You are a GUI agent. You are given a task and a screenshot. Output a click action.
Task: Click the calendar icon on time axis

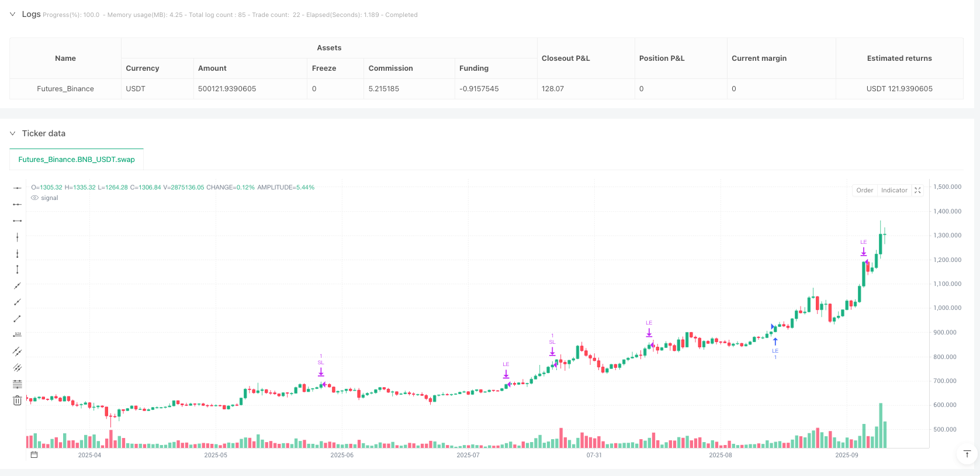[34, 455]
